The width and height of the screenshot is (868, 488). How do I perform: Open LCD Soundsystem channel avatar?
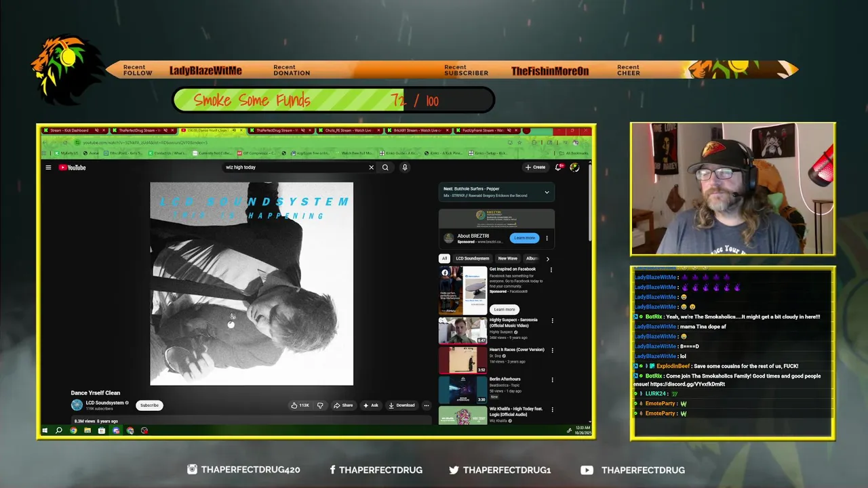[x=77, y=405]
